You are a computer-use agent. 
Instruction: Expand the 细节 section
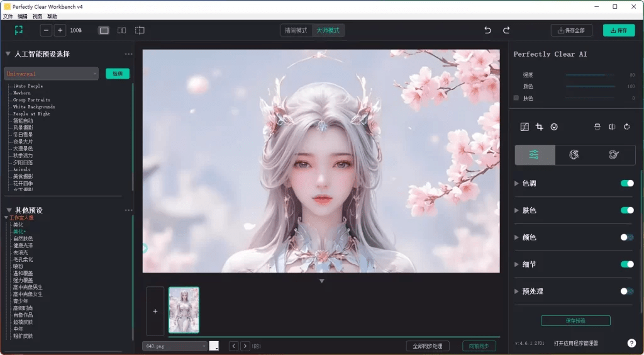518,264
